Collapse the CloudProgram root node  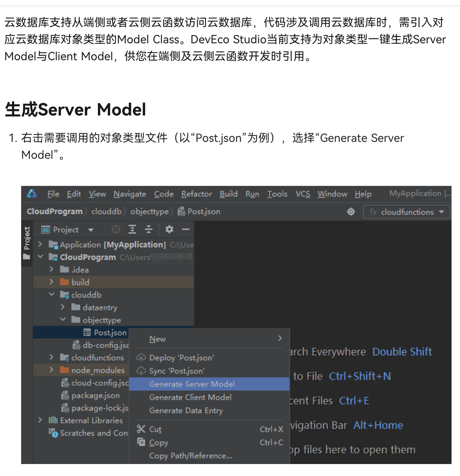[x=40, y=257]
